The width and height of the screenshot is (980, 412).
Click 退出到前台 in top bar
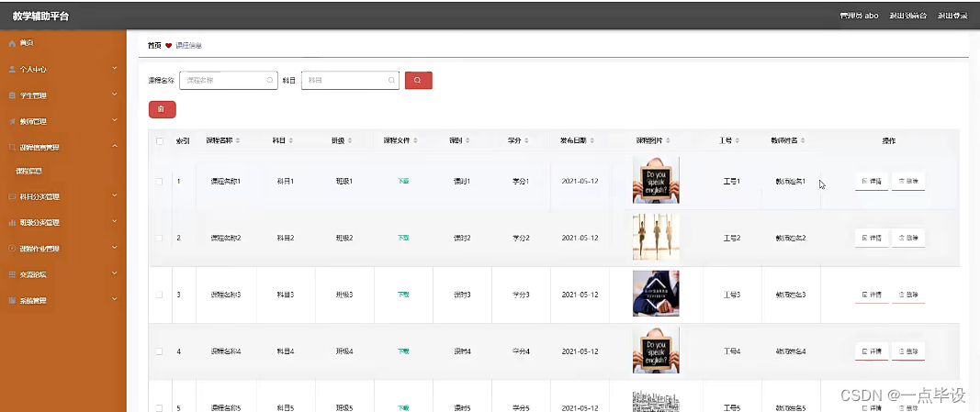[x=908, y=16]
